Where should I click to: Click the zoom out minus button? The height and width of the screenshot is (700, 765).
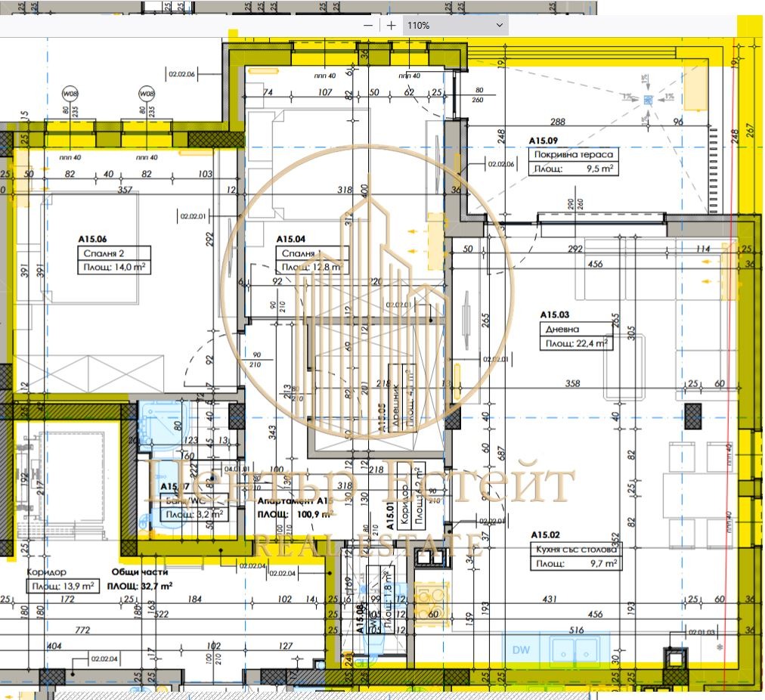(x=368, y=25)
